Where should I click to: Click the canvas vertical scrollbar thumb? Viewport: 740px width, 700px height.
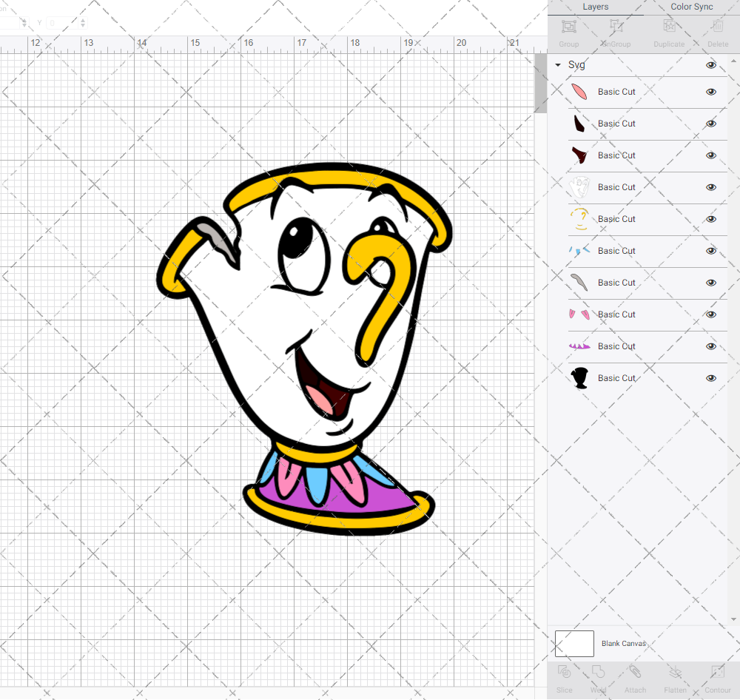tap(540, 83)
